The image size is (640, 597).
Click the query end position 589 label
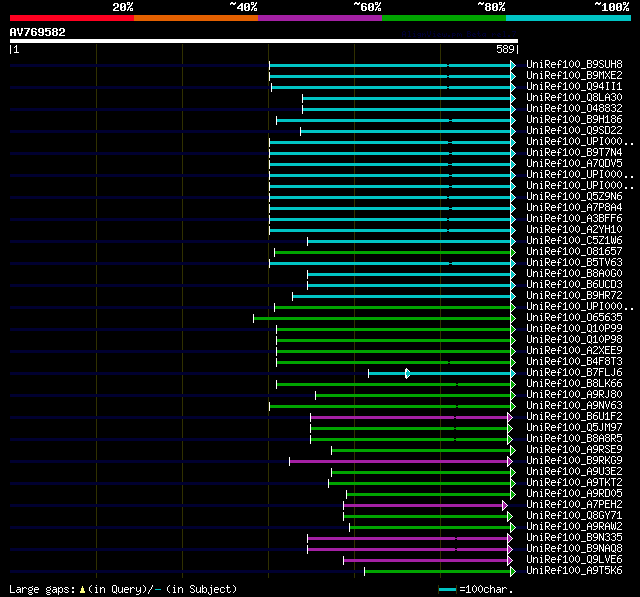coord(505,49)
